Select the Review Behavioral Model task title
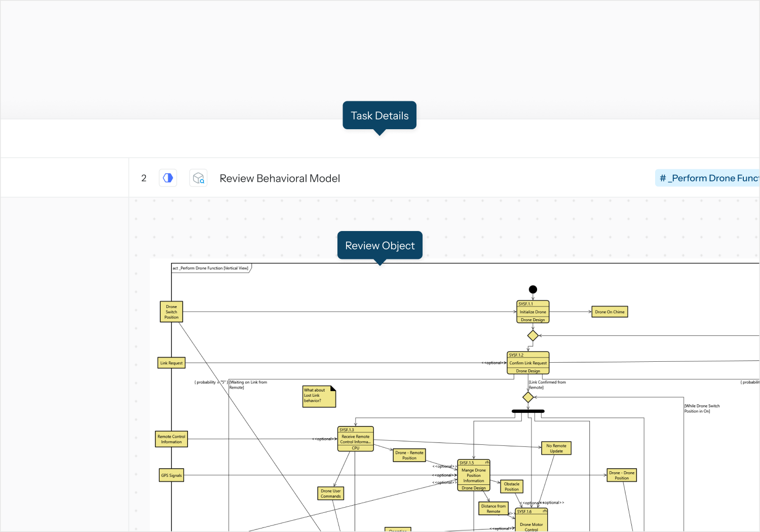760x532 pixels. pos(280,179)
